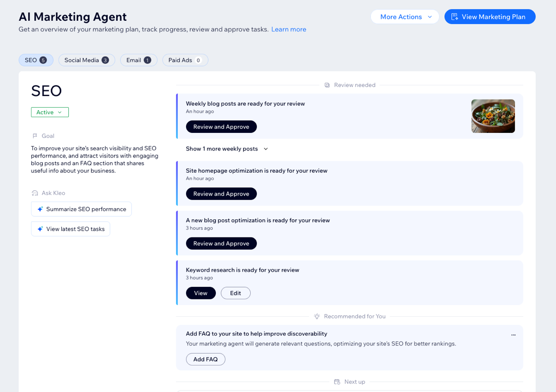Open the ellipsis menu on the FAQ card

pos(514,335)
